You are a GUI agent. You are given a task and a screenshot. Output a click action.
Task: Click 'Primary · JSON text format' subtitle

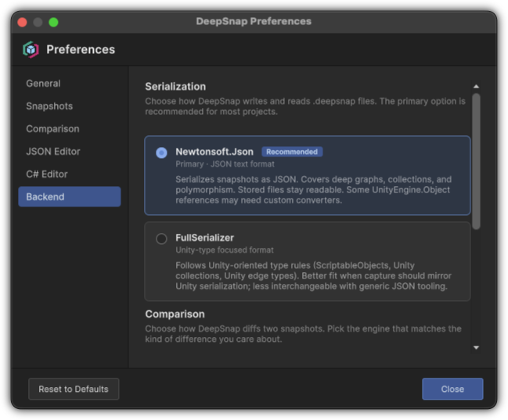pyautogui.click(x=225, y=164)
